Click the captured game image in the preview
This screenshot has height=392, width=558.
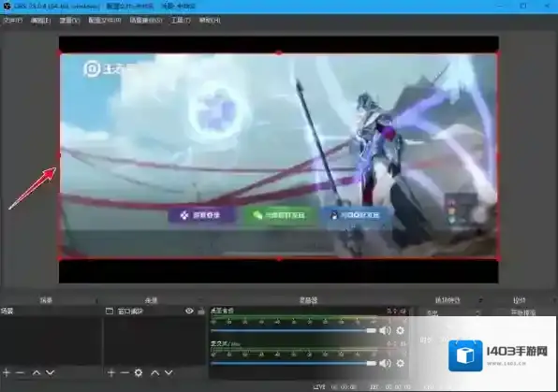tap(279, 156)
